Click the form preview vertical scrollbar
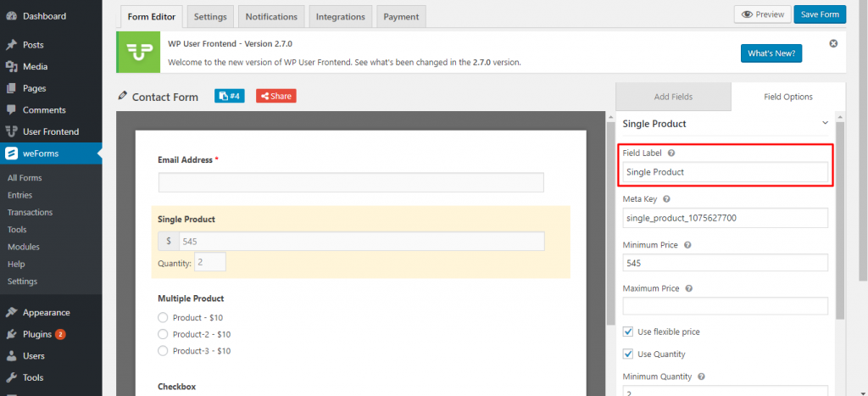Viewport: 868px width, 396px height. tap(610, 221)
